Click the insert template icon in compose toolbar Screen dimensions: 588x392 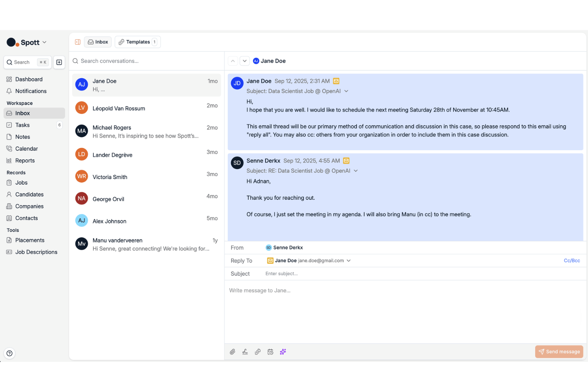tap(258, 352)
